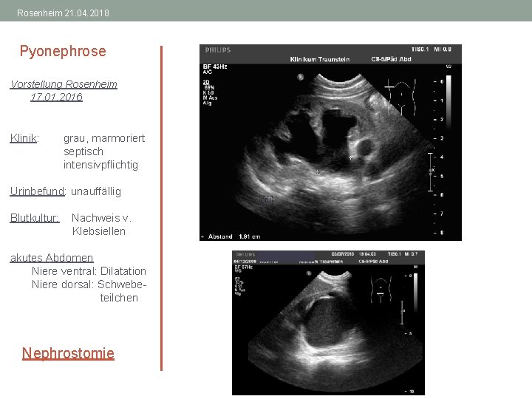
Task: Select the line Niere ventral: Dilatation
Action: click(x=89, y=271)
